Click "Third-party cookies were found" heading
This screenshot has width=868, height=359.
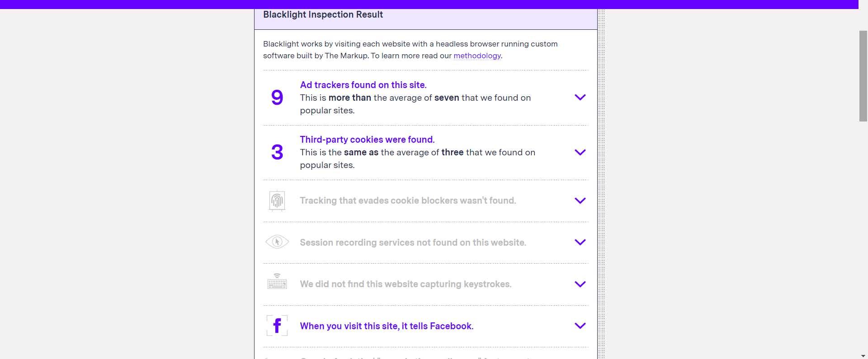pos(367,140)
